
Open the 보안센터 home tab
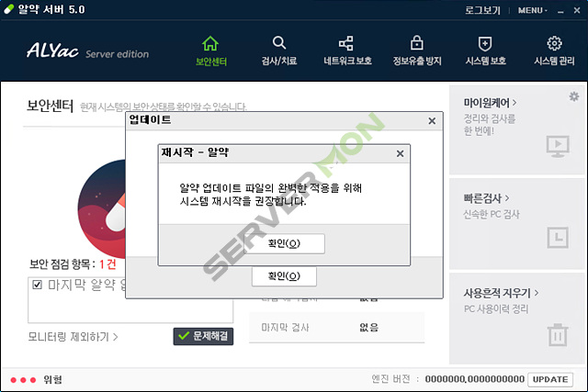click(210, 51)
